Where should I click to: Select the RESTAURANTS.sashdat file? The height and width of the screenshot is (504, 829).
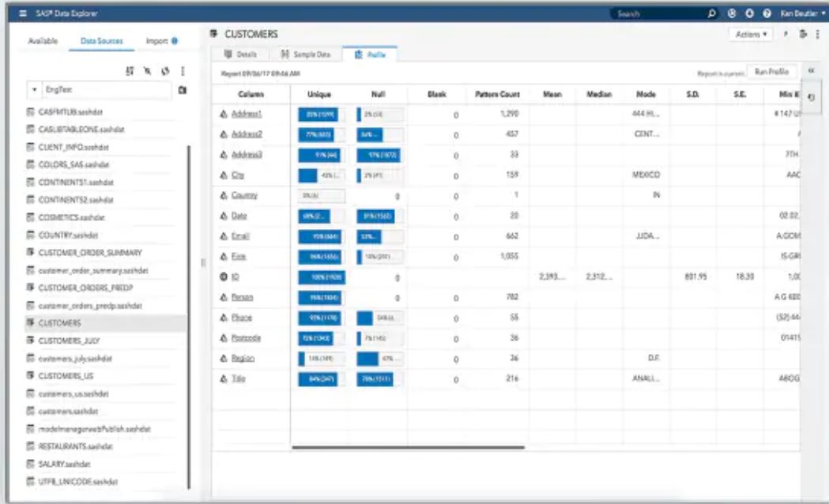point(75,446)
